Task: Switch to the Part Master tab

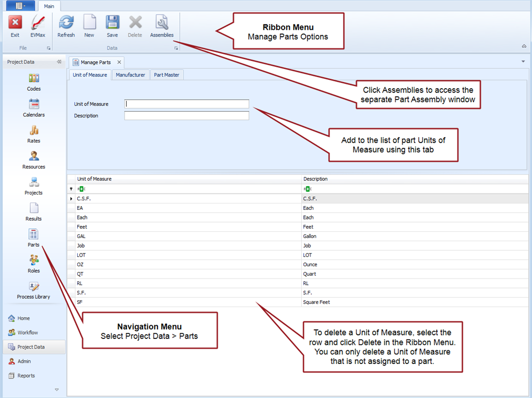Action: tap(167, 75)
